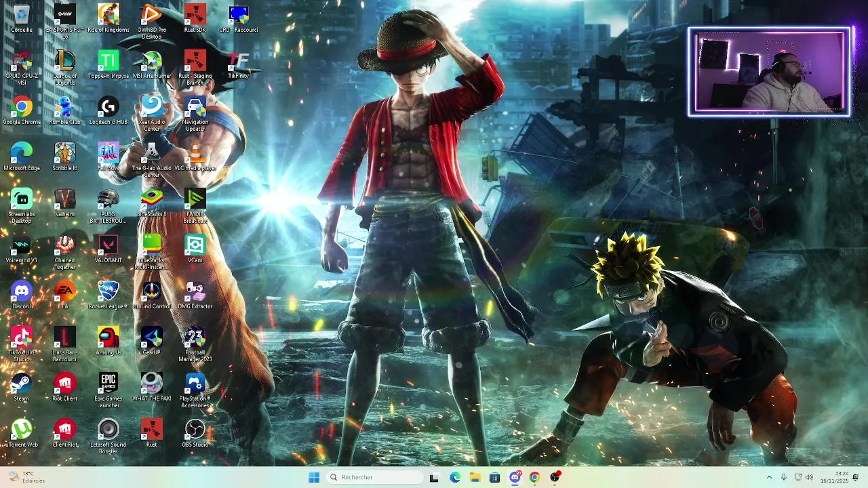Select CRU - Raccourci desktop icon
The width and height of the screenshot is (868, 488).
[239, 18]
